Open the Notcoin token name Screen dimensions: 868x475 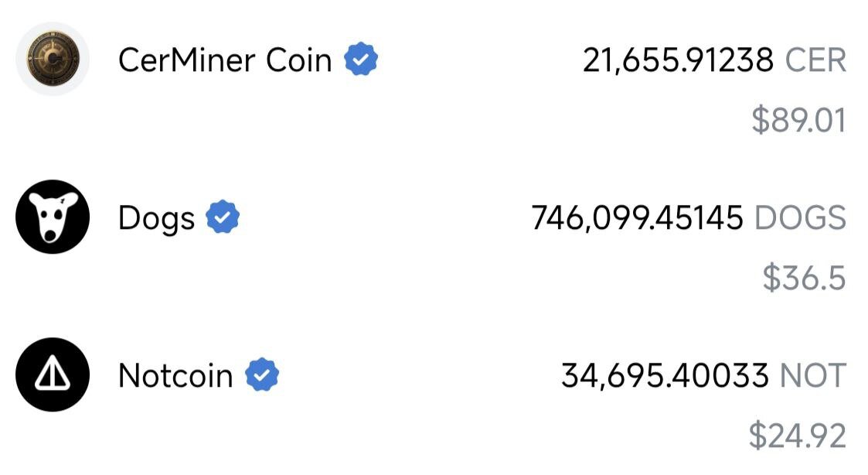(175, 376)
